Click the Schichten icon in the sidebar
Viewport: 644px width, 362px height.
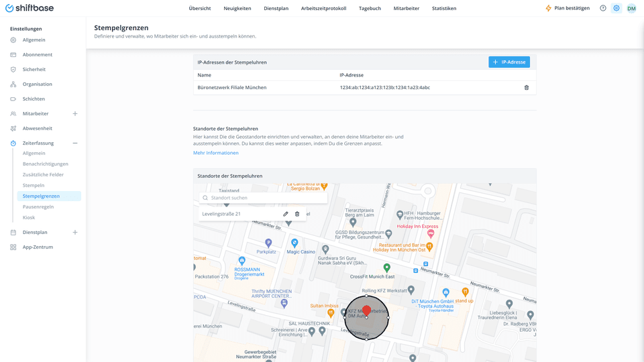[x=13, y=99]
